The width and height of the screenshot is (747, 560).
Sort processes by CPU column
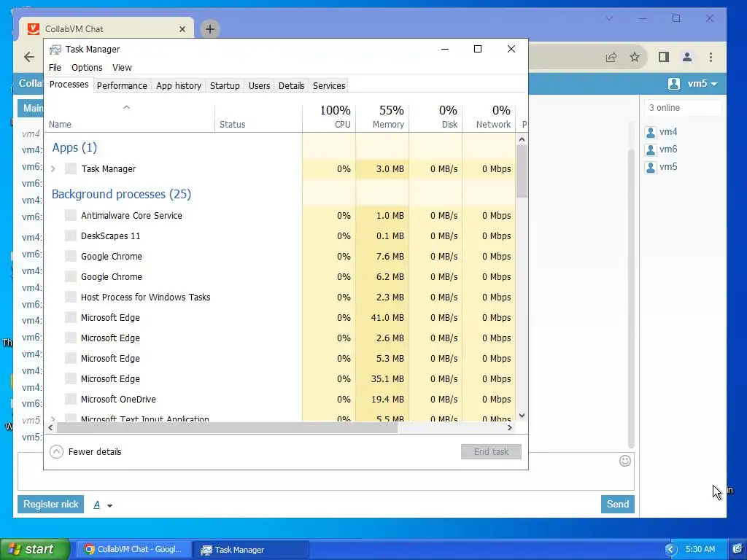(x=329, y=117)
